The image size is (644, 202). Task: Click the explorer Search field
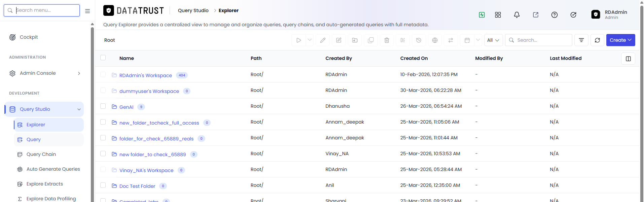click(x=539, y=40)
